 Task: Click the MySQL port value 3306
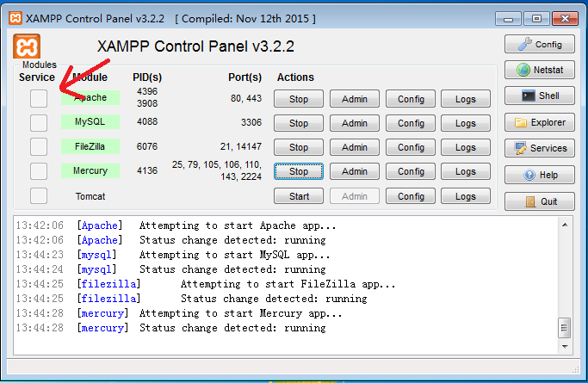(x=251, y=122)
